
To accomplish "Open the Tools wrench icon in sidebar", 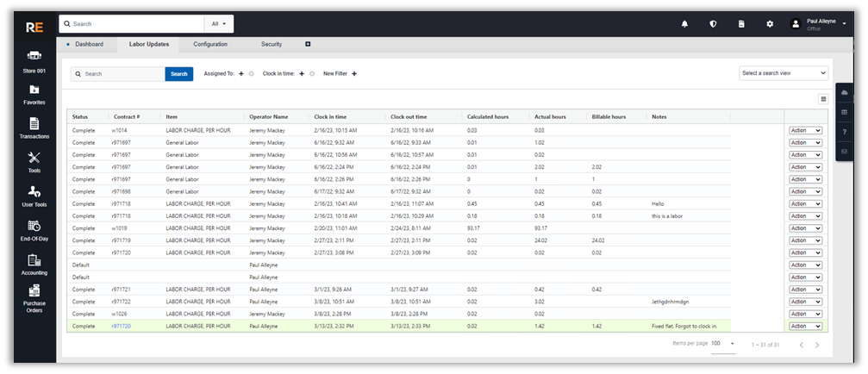I will pyautogui.click(x=34, y=158).
